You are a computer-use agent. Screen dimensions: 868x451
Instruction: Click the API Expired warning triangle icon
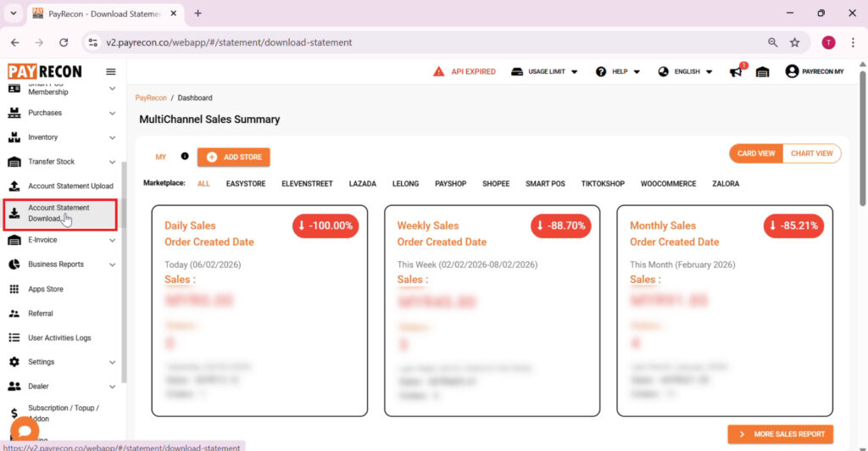tap(438, 71)
